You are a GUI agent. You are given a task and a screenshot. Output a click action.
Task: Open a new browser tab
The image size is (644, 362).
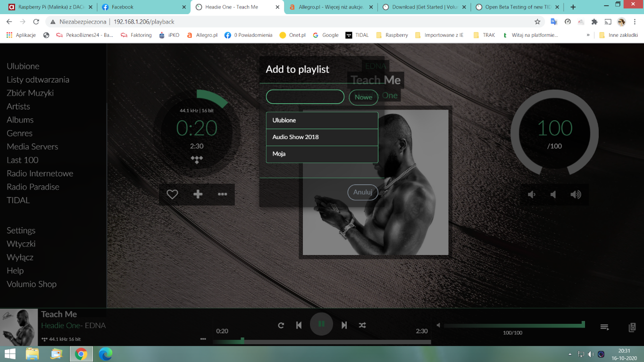tap(573, 7)
